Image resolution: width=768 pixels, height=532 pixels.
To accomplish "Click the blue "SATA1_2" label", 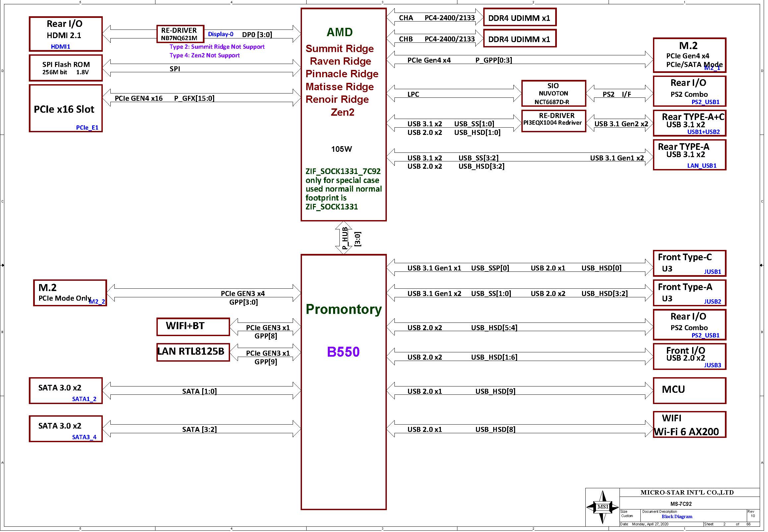I will (84, 399).
